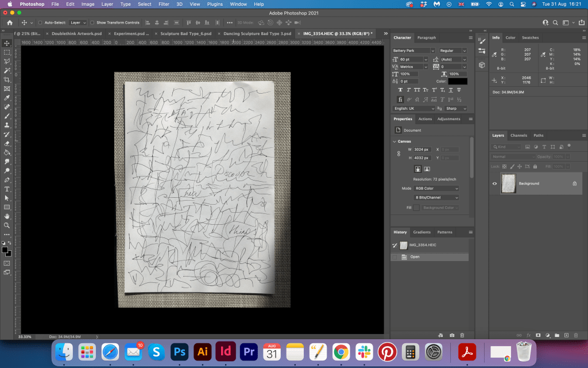Choose the Hand tool
This screenshot has width=588, height=368.
[x=7, y=216]
